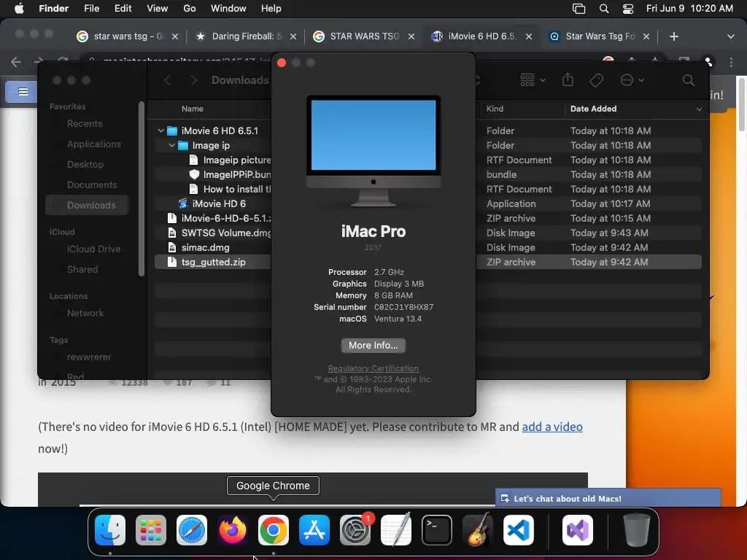Open Launchpad in the Dock
747x560 pixels.
coord(151,530)
